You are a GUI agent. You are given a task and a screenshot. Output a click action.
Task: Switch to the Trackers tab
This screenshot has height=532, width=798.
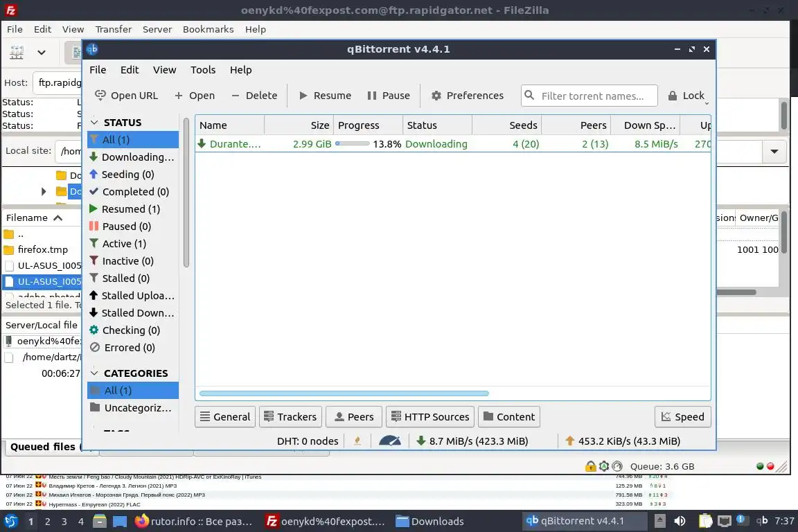(x=290, y=417)
